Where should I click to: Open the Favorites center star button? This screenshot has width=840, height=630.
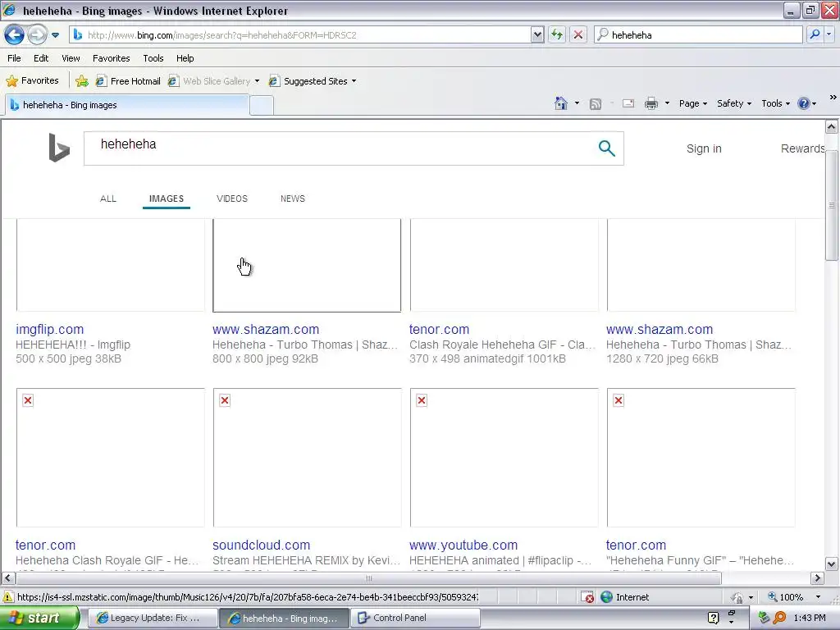pos(32,81)
